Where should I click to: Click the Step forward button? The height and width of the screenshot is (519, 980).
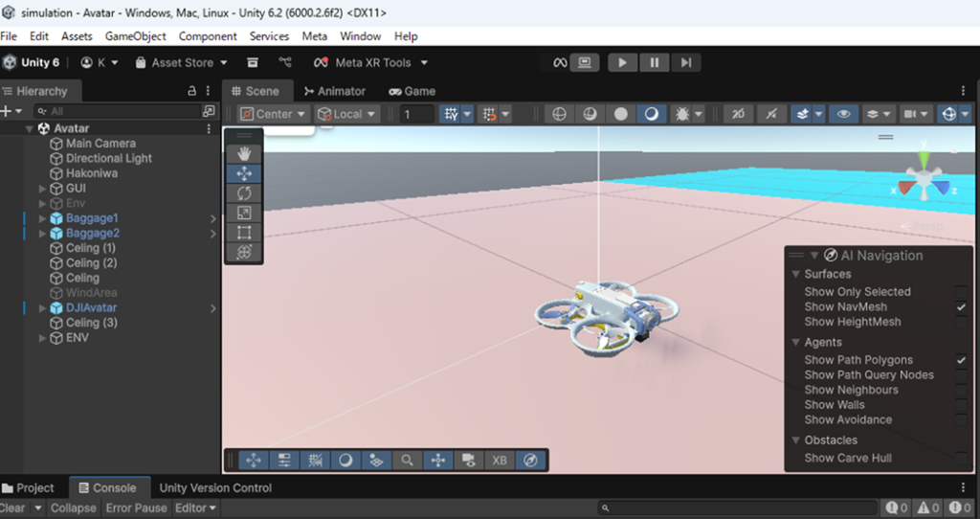[685, 62]
